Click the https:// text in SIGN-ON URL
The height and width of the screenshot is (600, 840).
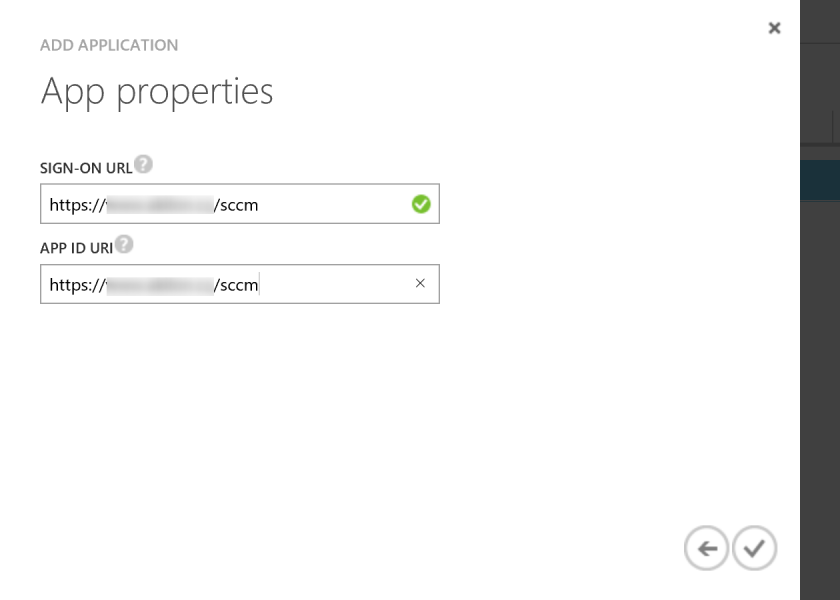[x=74, y=203]
